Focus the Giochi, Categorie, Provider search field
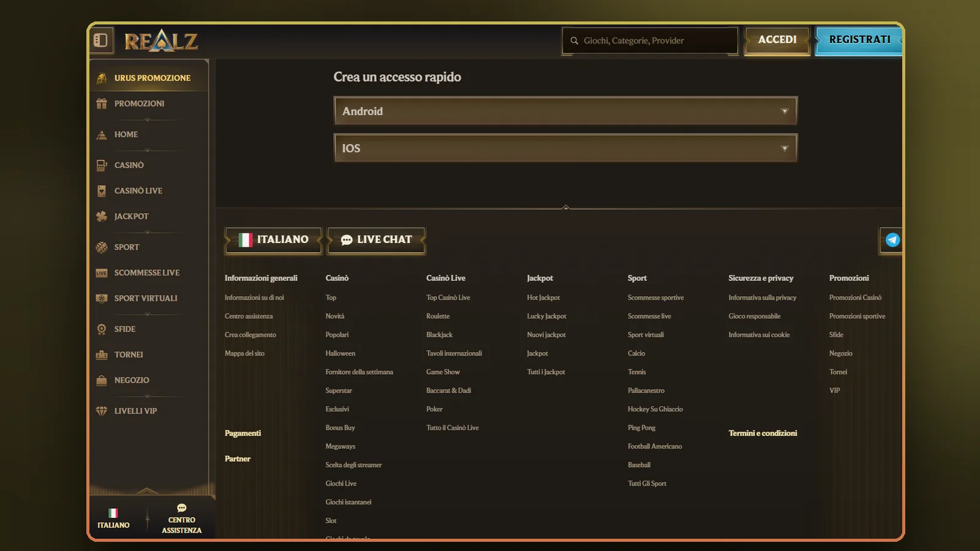Screen dimensions: 980x551 650,41
